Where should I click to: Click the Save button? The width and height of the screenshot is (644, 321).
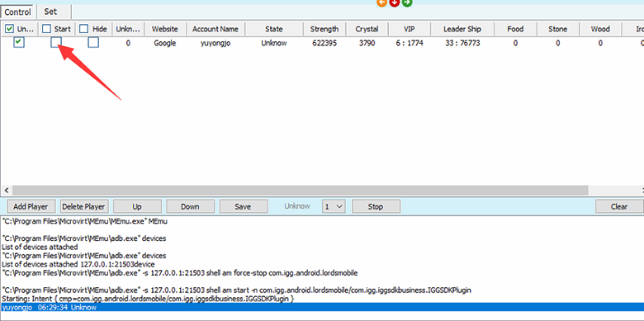(x=243, y=206)
